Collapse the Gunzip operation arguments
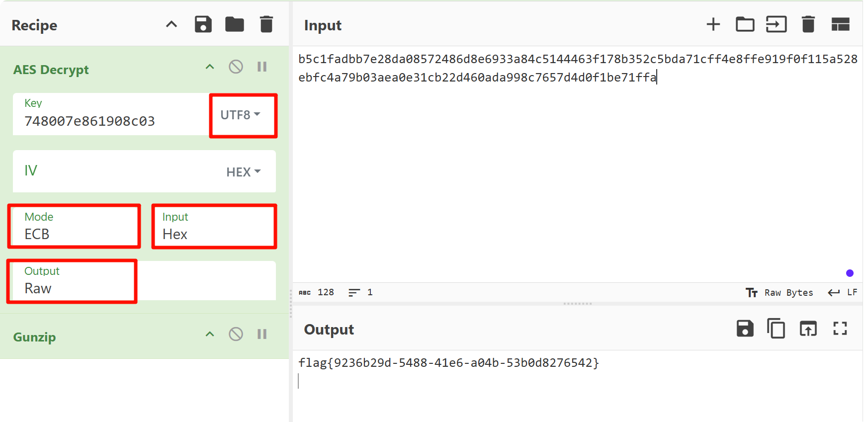Viewport: 868px width, 422px height. point(210,334)
